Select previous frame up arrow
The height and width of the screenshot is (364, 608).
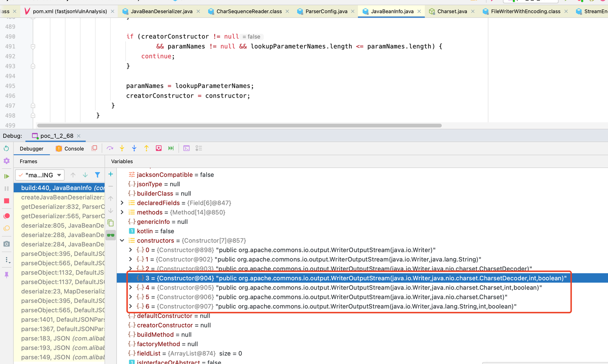click(x=73, y=175)
